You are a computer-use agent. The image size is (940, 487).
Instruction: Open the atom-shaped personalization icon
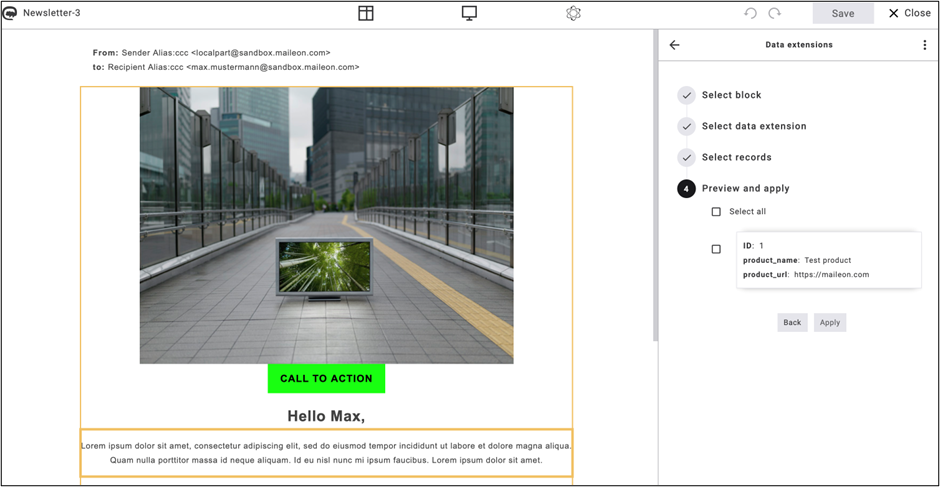coord(574,13)
